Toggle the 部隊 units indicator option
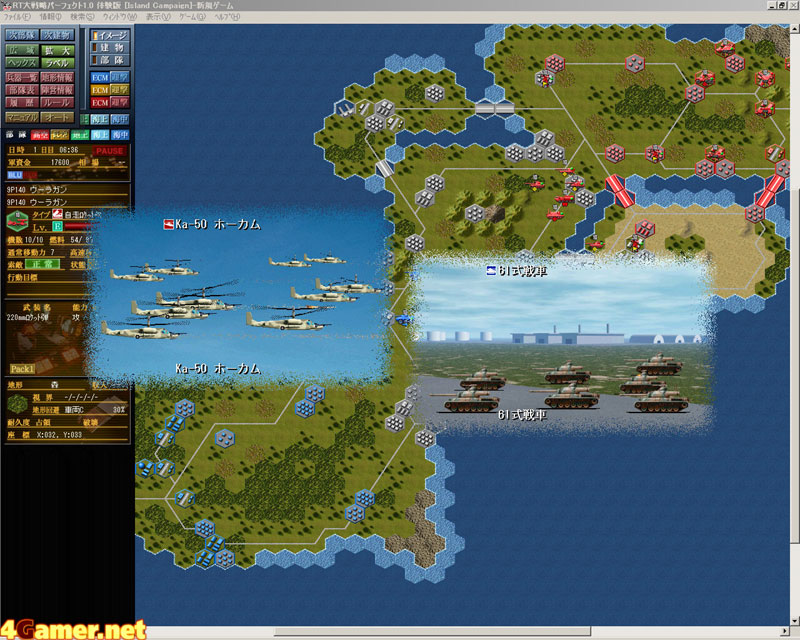The width and height of the screenshot is (800, 640). point(110,60)
